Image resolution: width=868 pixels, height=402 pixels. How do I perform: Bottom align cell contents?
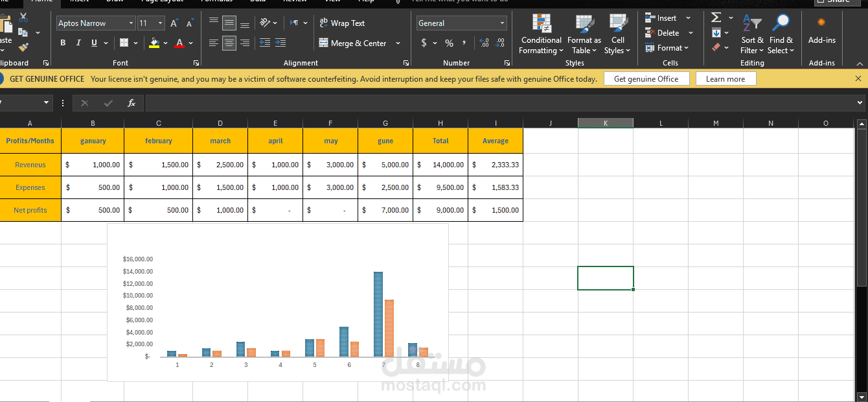(x=245, y=23)
